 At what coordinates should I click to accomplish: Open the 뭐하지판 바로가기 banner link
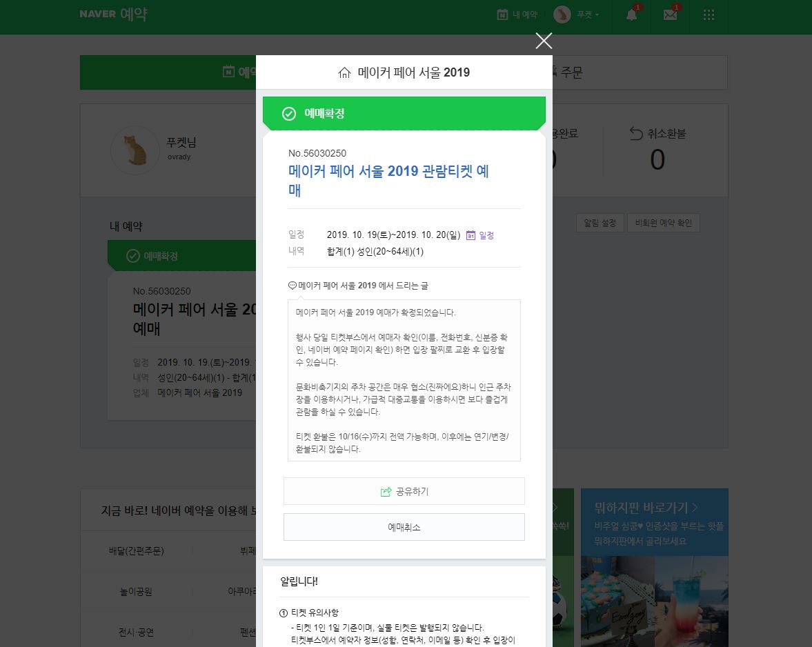(x=646, y=508)
